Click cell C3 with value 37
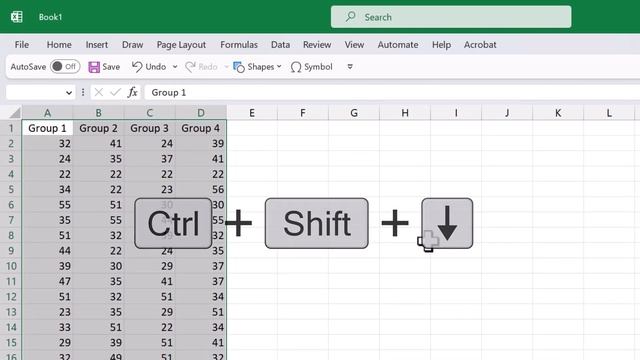Viewport: 640px width, 360px height. point(150,159)
